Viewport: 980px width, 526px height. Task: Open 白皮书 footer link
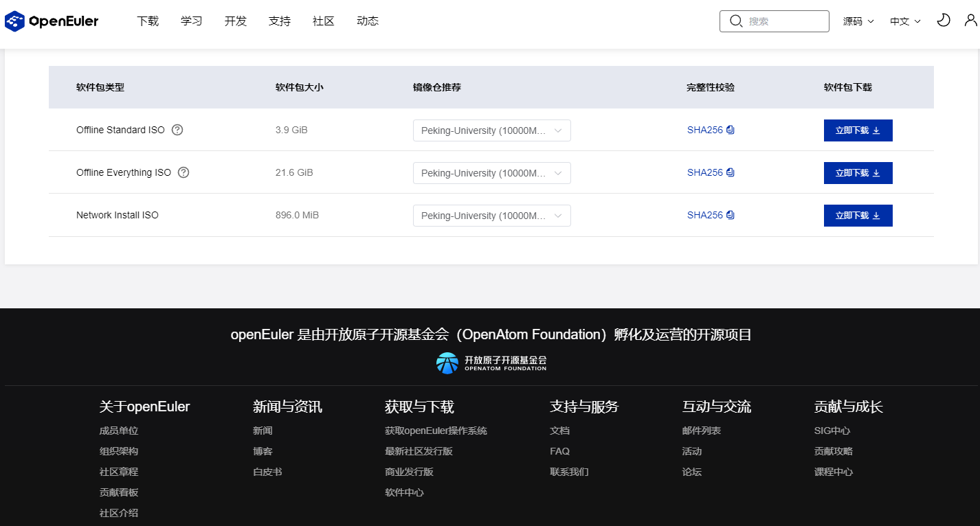point(267,472)
